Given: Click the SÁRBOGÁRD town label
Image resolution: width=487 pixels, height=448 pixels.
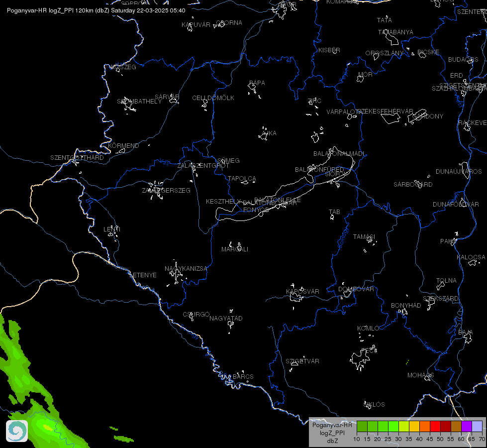Looking at the screenshot, I should [413, 185].
